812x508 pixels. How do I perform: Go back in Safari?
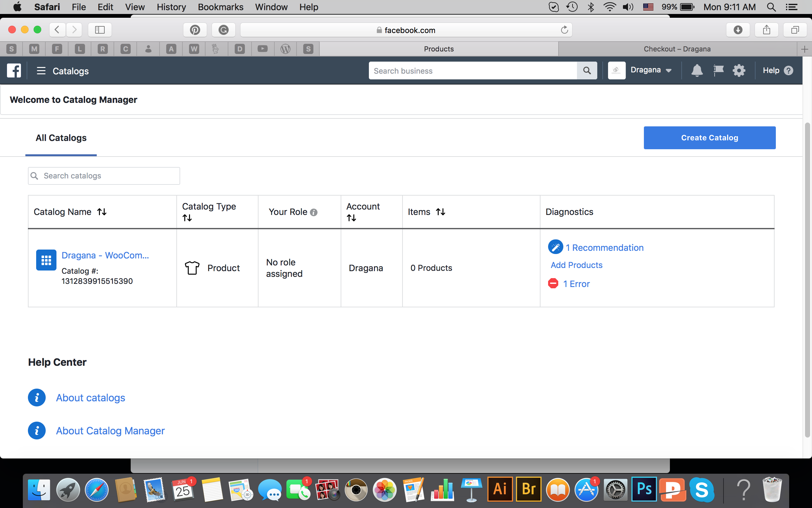[x=57, y=30]
